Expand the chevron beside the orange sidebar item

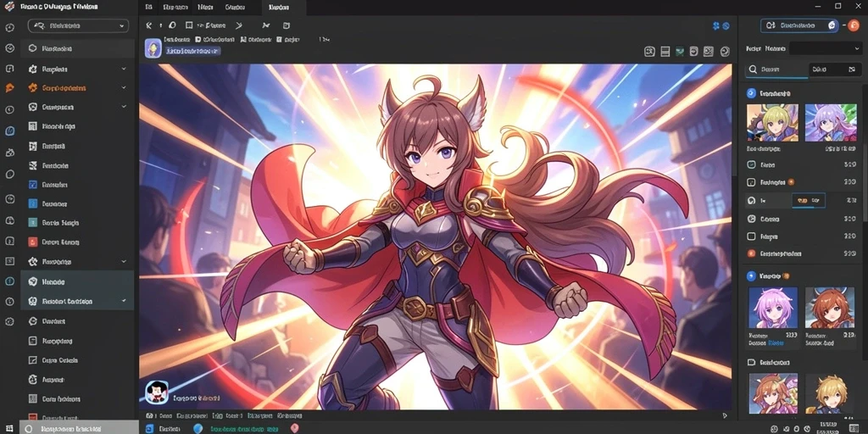pyautogui.click(x=124, y=87)
